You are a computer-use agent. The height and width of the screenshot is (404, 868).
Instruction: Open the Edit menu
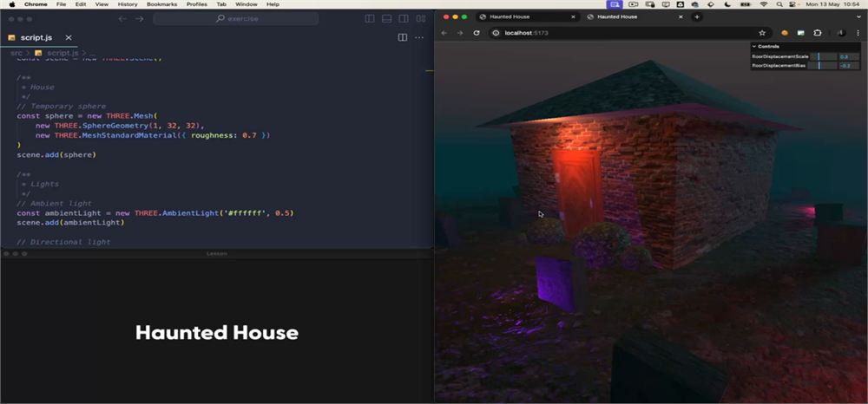point(81,3)
